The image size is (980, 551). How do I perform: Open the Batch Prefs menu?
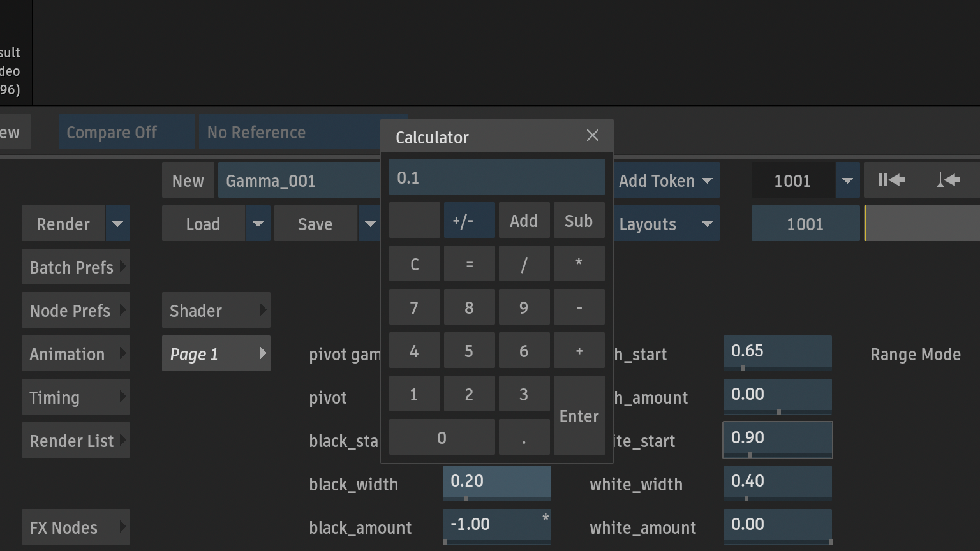pos(76,267)
